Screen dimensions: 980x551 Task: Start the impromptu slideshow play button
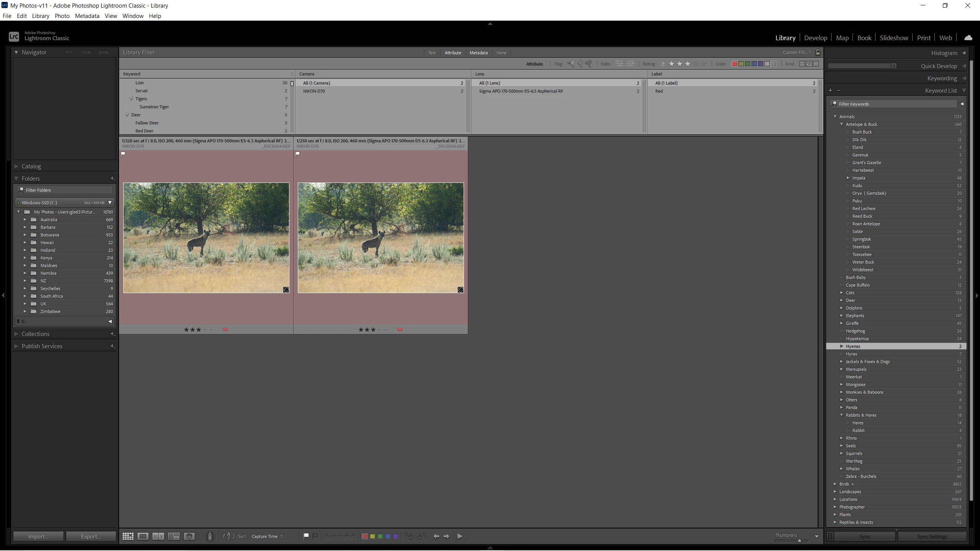[460, 536]
